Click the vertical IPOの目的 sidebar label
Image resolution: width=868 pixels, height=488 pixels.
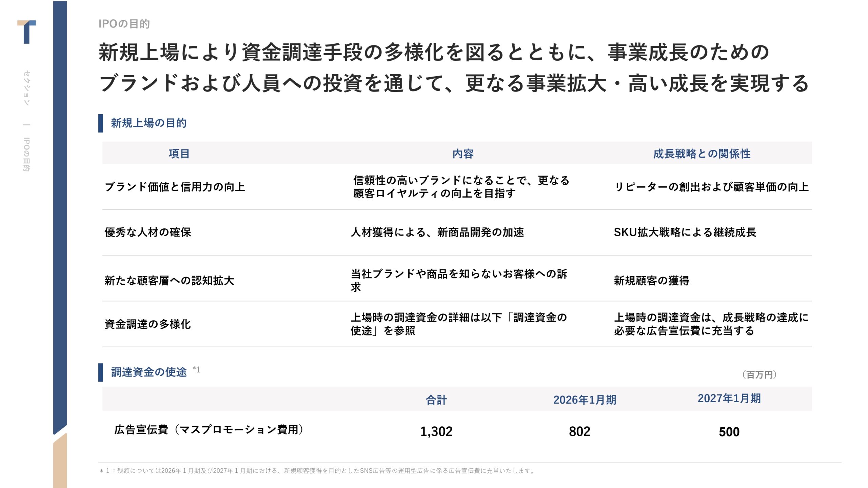(x=26, y=154)
